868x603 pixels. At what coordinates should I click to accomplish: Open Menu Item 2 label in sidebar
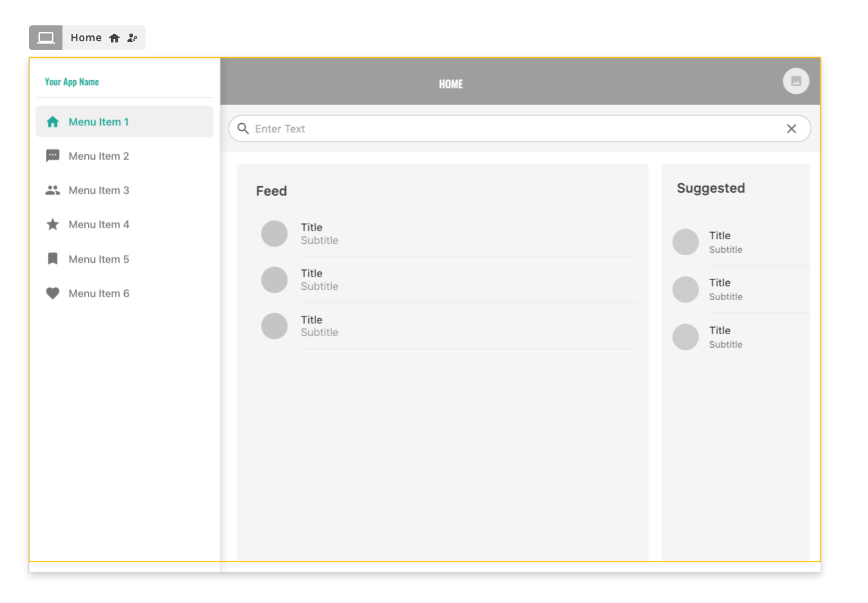pyautogui.click(x=98, y=156)
